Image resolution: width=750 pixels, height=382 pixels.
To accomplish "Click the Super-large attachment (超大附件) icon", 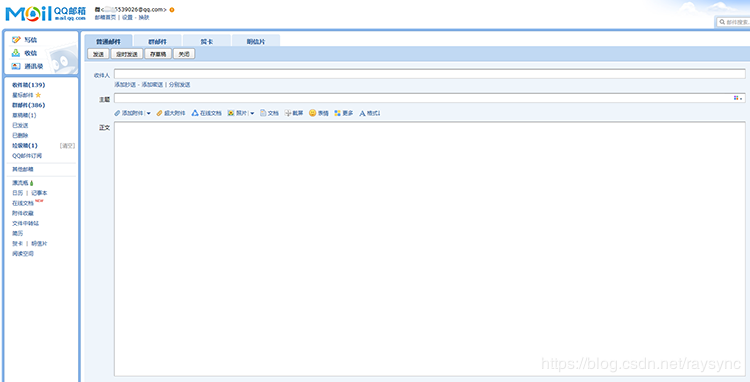I will pos(160,113).
